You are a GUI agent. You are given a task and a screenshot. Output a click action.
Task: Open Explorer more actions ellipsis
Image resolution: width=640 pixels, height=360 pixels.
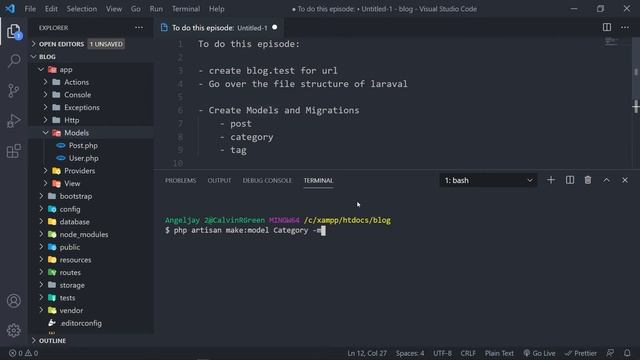(139, 28)
